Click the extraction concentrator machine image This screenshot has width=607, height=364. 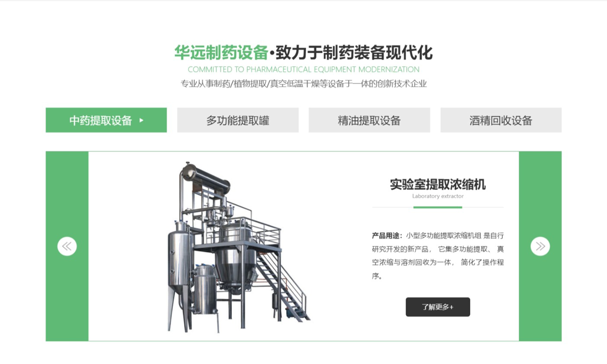coord(239,247)
